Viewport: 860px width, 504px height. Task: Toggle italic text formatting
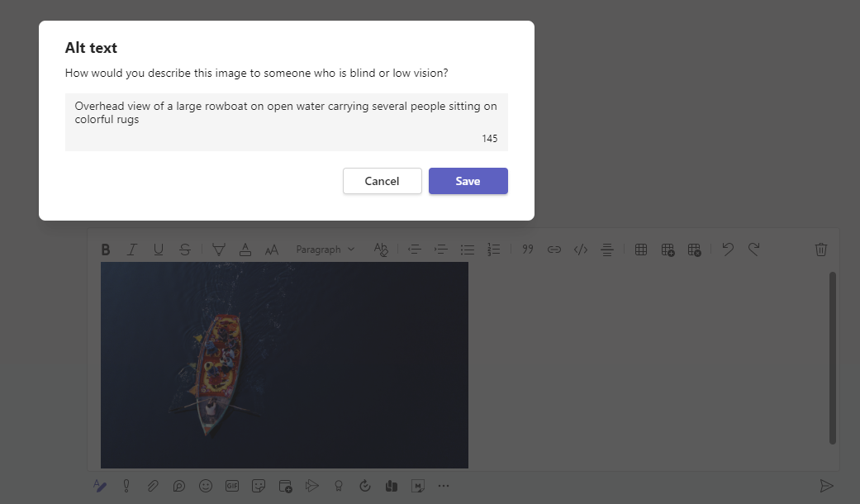point(132,249)
